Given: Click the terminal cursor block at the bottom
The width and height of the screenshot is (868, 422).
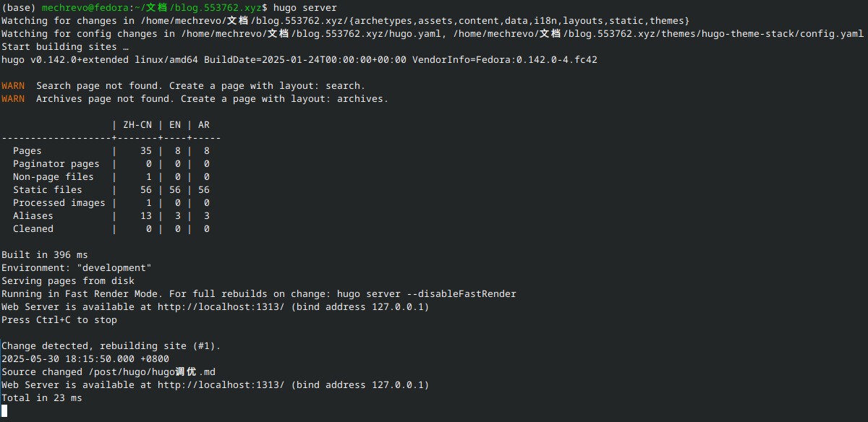Looking at the screenshot, I should tap(4, 410).
